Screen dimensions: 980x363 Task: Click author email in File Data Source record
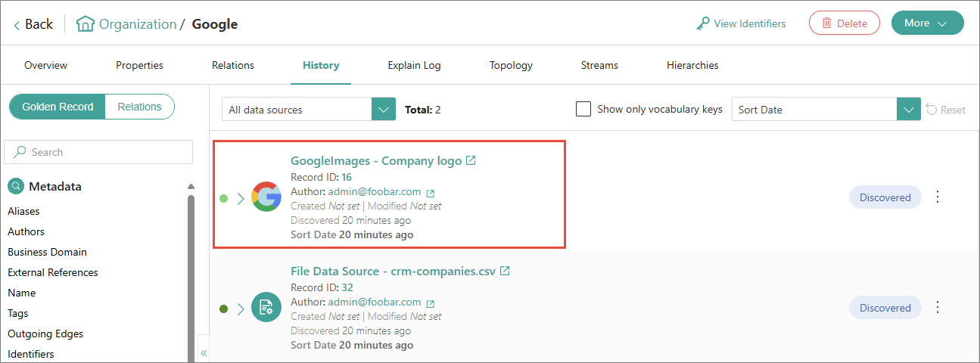tap(375, 302)
